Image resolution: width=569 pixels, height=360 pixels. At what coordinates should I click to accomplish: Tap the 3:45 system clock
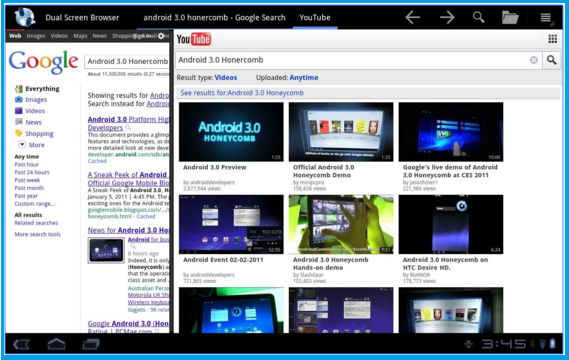click(504, 344)
